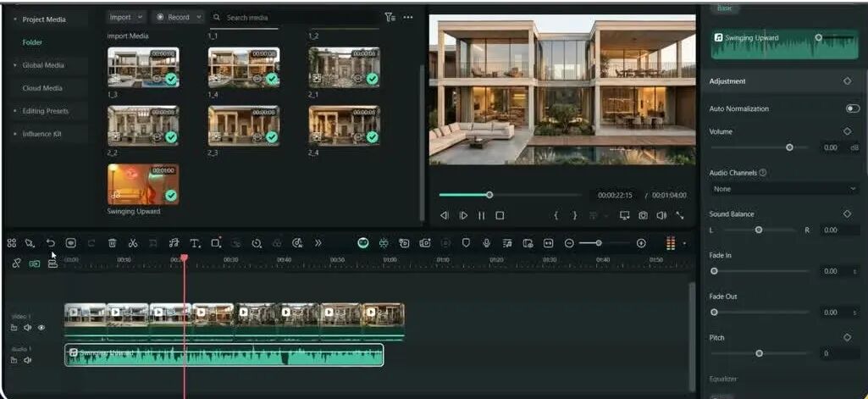
Task: Click the monitor display settings icon
Action: [624, 215]
